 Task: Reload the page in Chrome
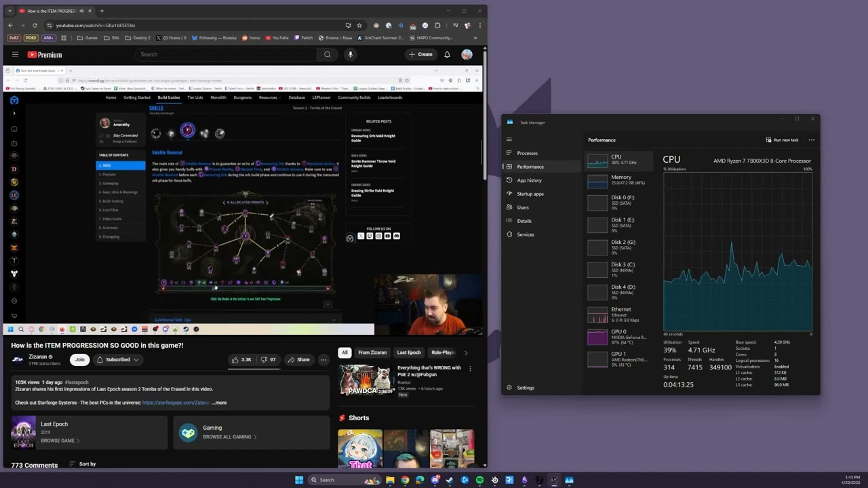pos(35,25)
